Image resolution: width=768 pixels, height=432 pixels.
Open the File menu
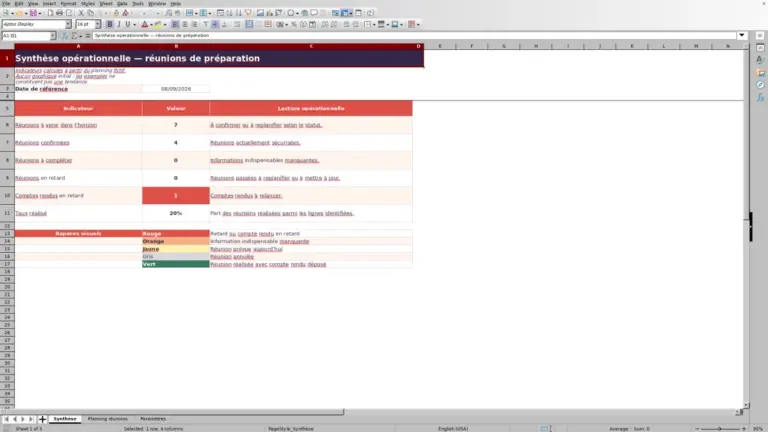coord(6,3)
